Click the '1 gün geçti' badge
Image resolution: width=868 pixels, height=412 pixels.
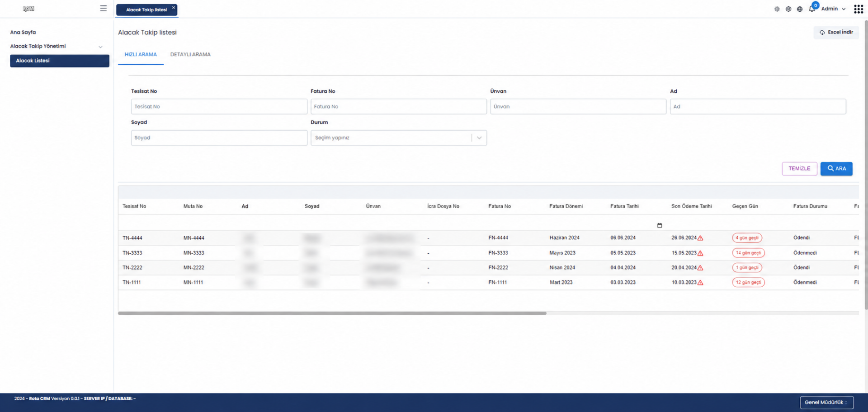point(747,268)
